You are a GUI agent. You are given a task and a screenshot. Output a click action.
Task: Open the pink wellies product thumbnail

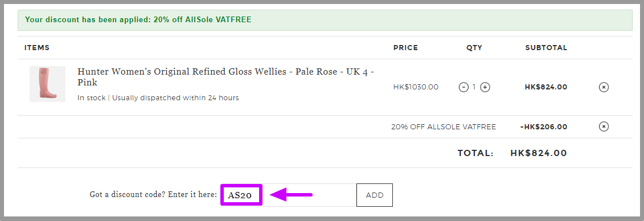48,84
